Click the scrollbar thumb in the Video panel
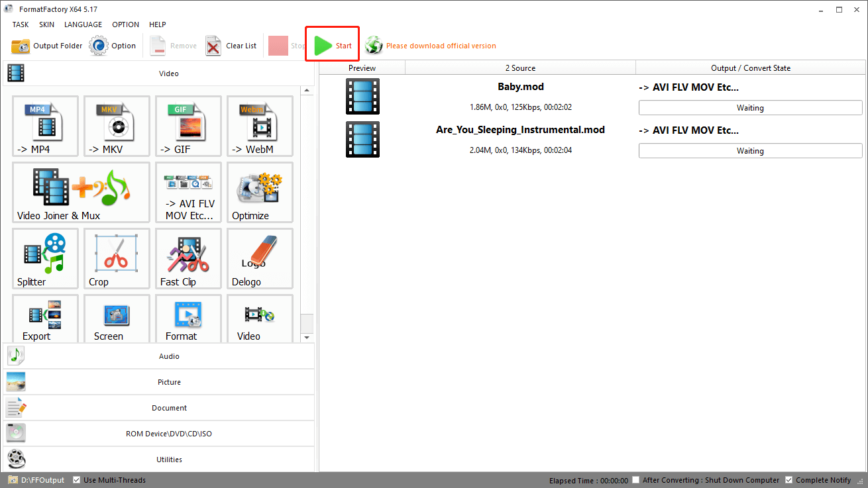 (x=307, y=323)
